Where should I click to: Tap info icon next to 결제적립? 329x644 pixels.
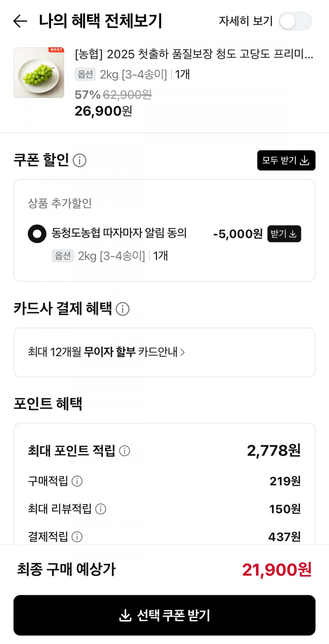(x=77, y=537)
